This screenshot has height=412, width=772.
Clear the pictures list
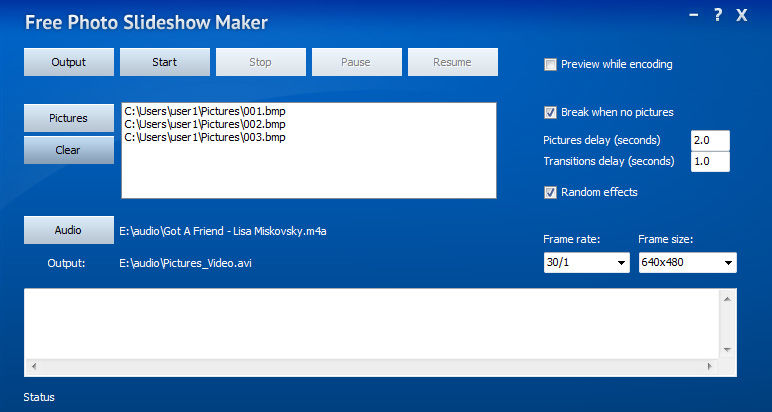click(69, 150)
